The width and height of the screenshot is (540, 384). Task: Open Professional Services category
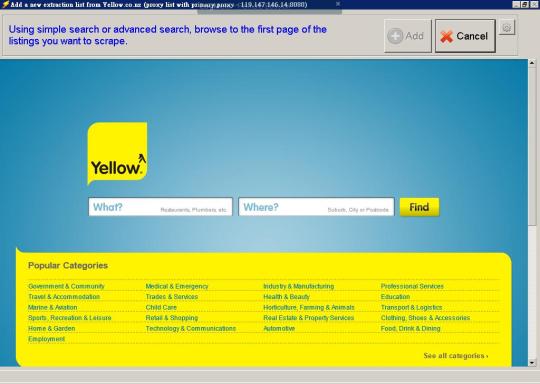pos(412,286)
